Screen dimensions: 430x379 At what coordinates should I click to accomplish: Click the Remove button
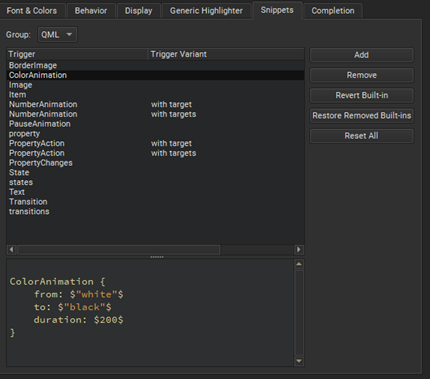[x=362, y=75]
